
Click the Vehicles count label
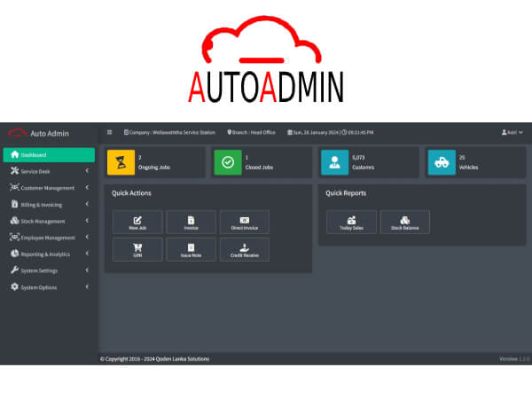coord(468,168)
